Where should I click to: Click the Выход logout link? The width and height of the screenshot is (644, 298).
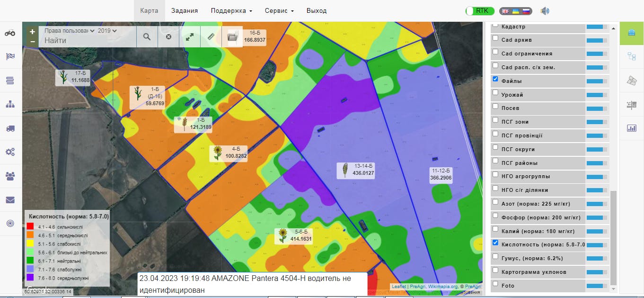tap(317, 11)
